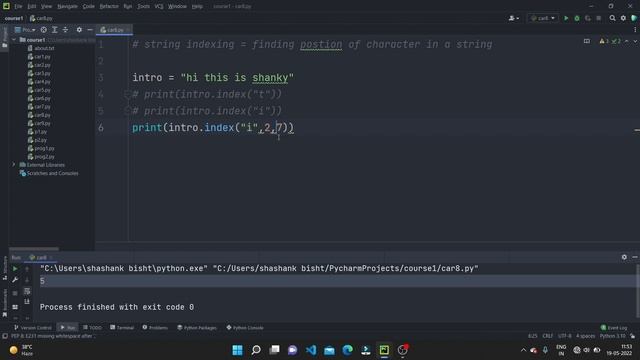Viewport: 640px width, 360px height.
Task: Open Microsoft Edge from the taskbar
Action: (x=347, y=350)
